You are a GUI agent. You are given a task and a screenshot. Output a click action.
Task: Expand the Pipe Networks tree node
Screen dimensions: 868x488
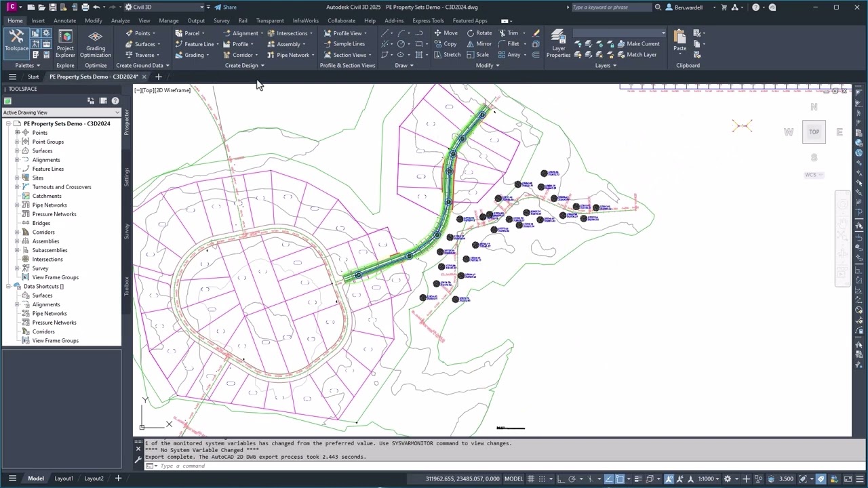pyautogui.click(x=17, y=205)
